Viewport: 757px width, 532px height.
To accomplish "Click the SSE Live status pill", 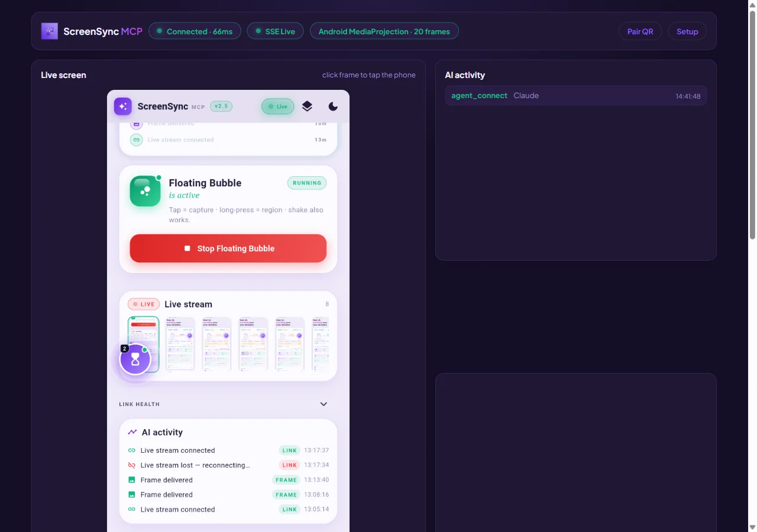I will click(275, 31).
